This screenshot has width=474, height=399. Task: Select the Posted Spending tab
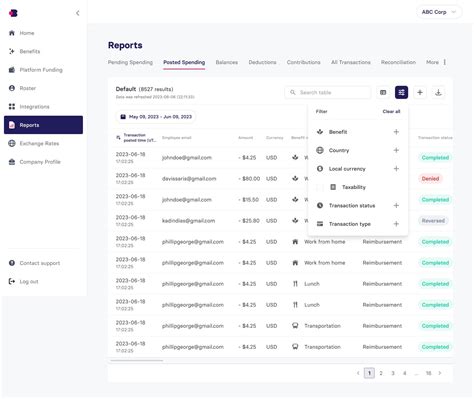[x=184, y=62]
